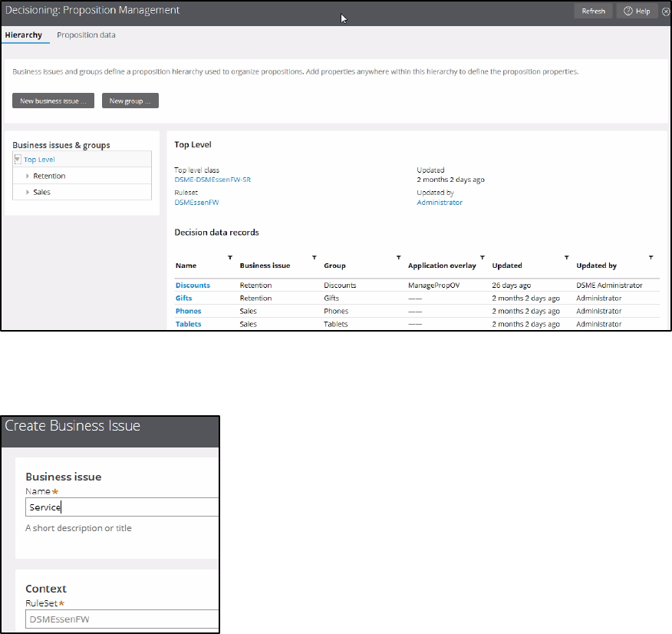Click the New group button
The height and width of the screenshot is (634, 672).
pos(130,101)
